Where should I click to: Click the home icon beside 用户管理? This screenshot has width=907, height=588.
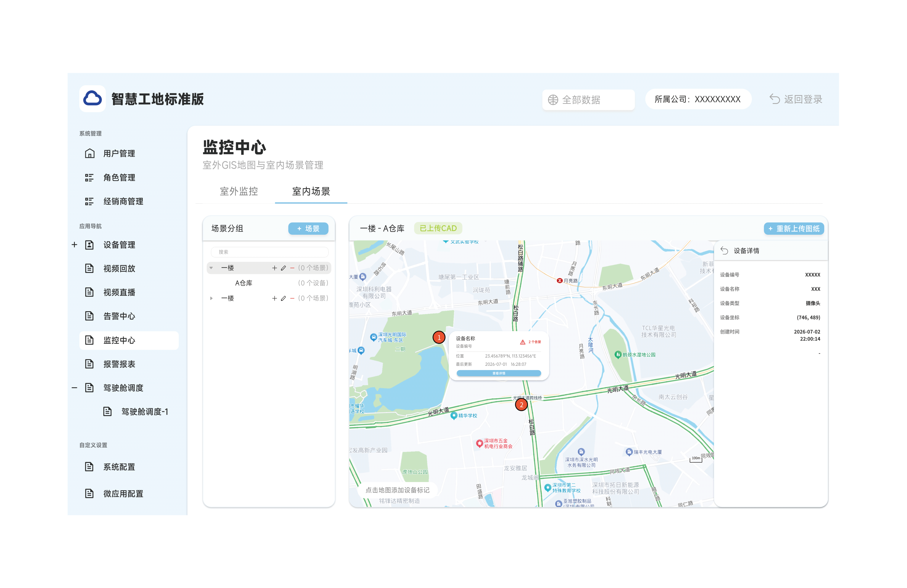pos(89,153)
